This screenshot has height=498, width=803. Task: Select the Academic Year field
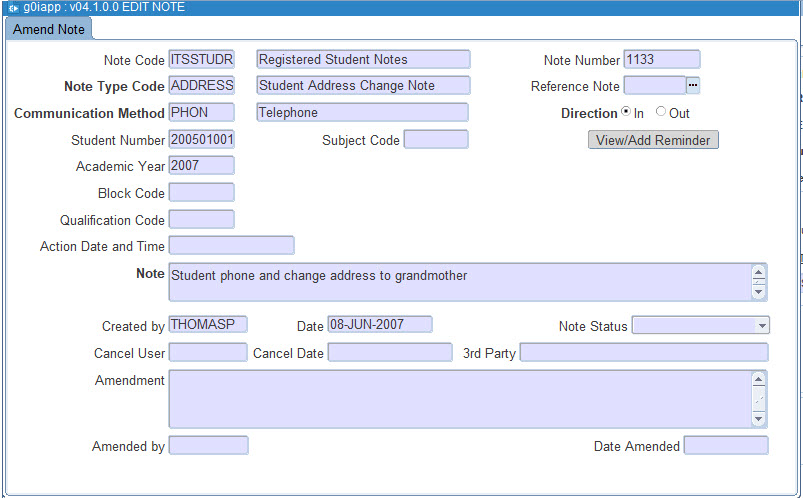201,166
